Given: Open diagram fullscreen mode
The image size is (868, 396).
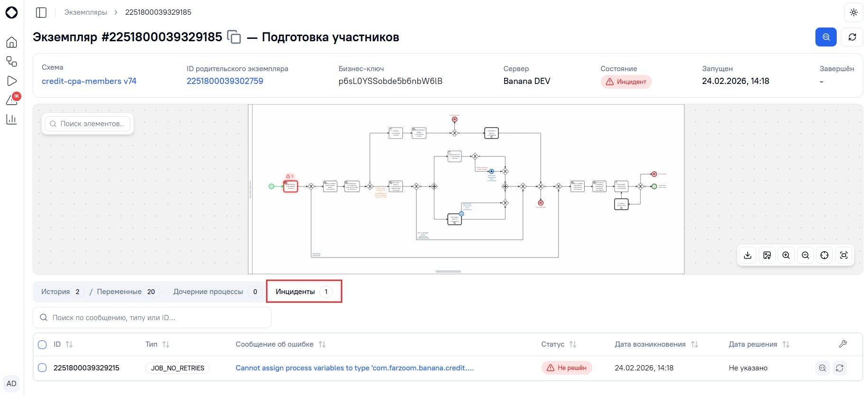Looking at the screenshot, I should (x=844, y=255).
